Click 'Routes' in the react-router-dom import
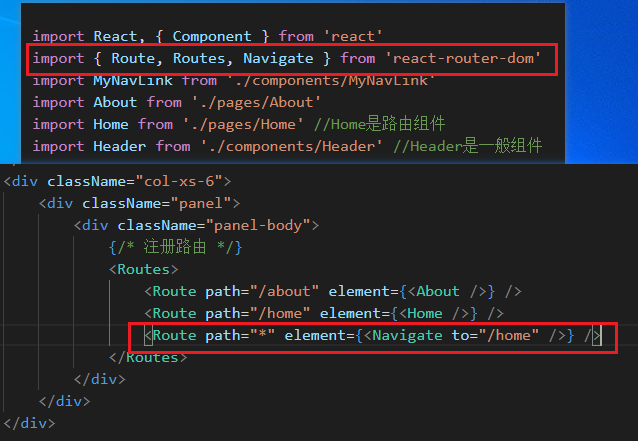 pyautogui.click(x=199, y=59)
